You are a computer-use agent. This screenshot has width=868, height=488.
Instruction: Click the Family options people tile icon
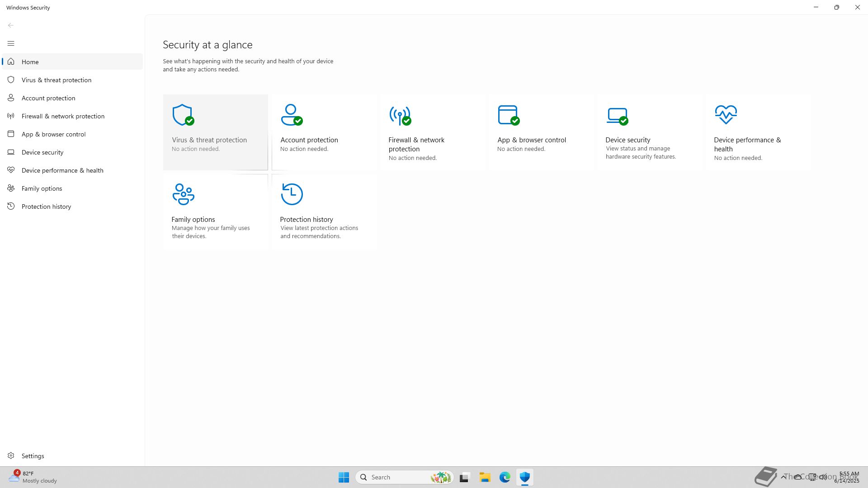coord(183,194)
